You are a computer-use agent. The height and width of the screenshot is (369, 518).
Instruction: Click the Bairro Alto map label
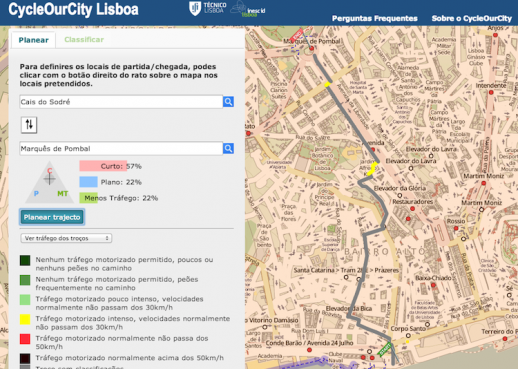[384, 251]
